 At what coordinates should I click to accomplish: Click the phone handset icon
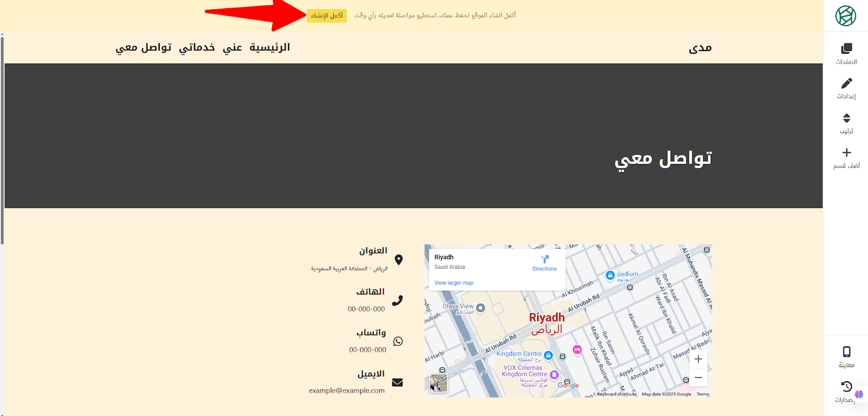(398, 300)
